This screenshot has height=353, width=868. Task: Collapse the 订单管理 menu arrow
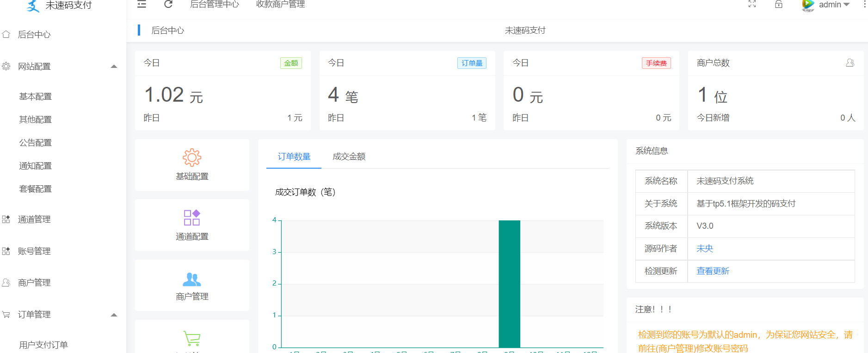point(114,315)
